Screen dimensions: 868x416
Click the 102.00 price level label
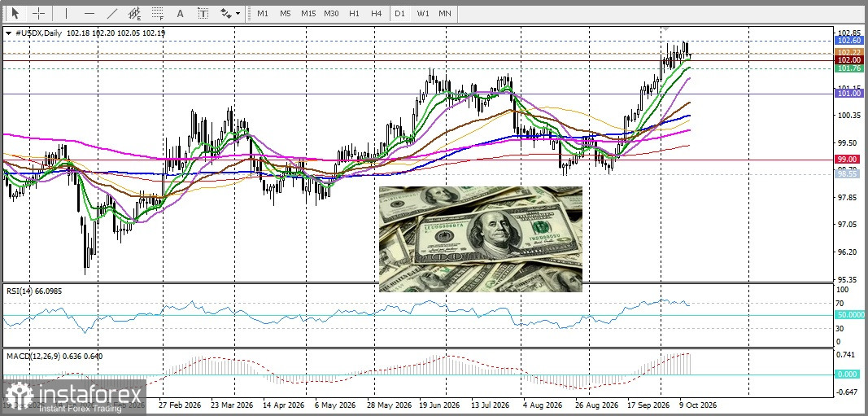[849, 59]
